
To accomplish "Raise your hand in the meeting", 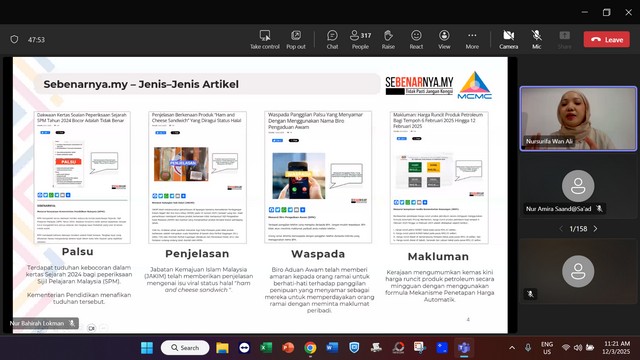I will coord(388,40).
